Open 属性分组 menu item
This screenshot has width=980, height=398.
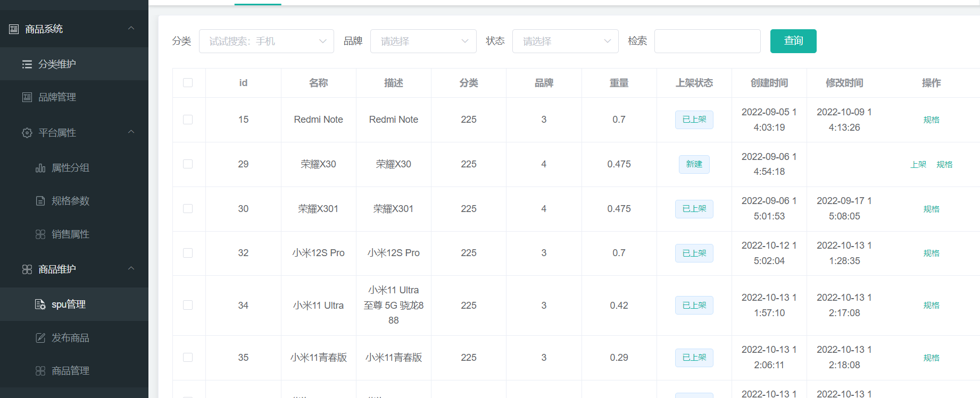pos(74,168)
